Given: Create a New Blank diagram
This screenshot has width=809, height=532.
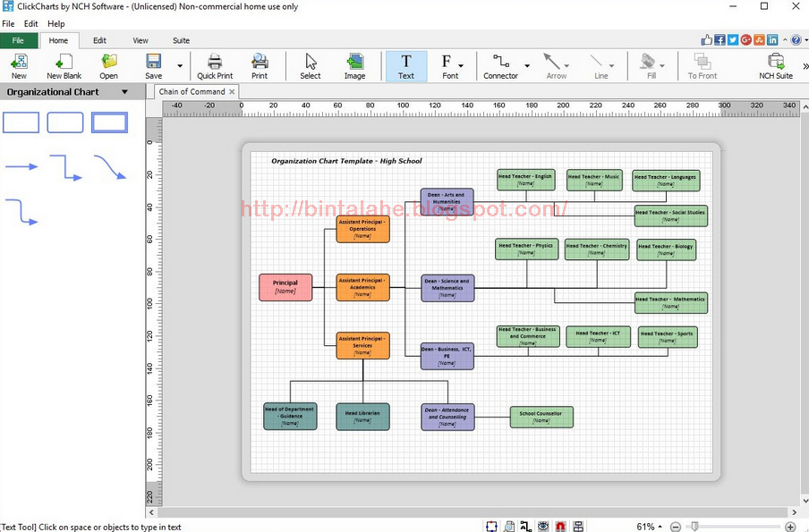Looking at the screenshot, I should point(64,64).
